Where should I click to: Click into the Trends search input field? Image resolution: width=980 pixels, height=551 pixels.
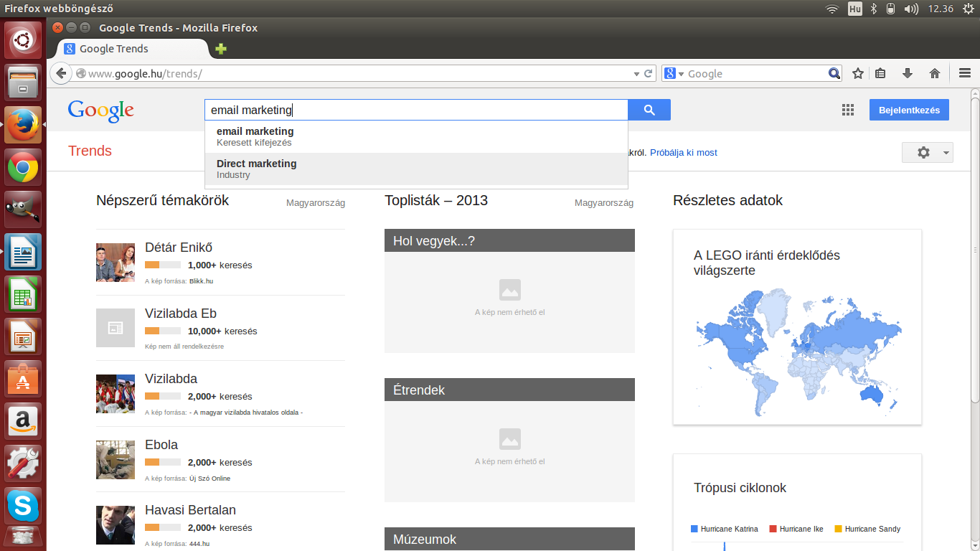point(416,110)
